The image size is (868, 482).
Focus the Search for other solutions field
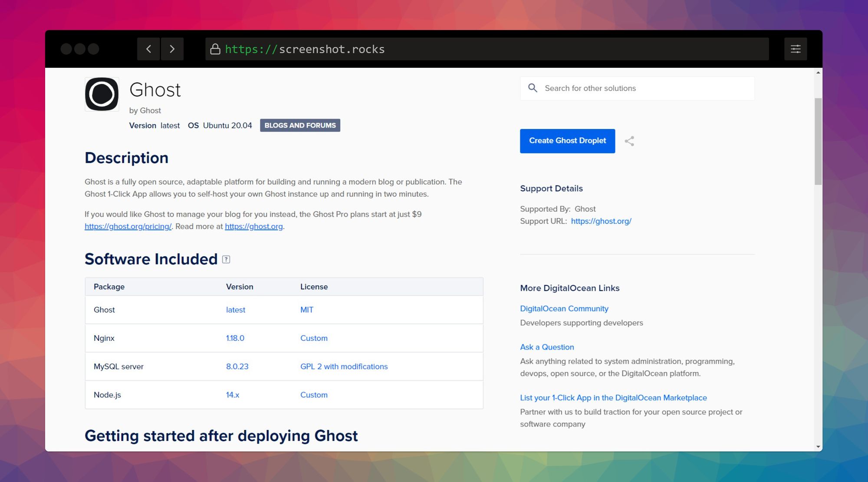[x=637, y=89]
